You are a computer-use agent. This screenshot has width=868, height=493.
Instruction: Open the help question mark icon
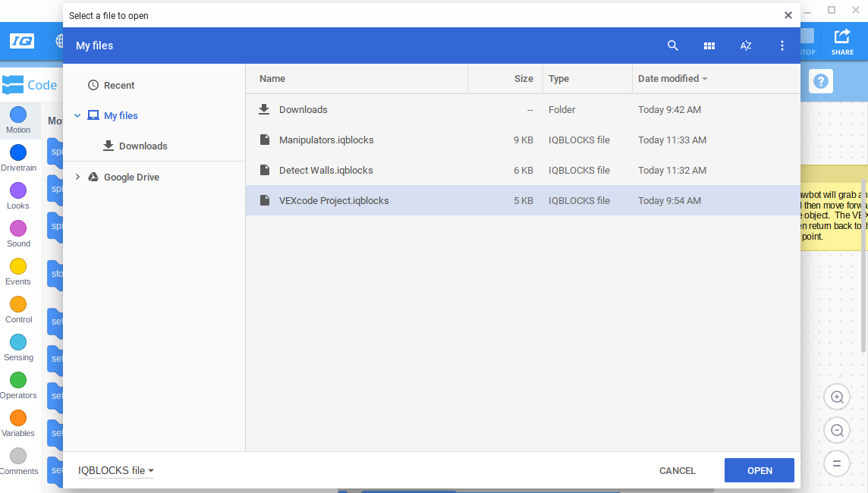click(x=821, y=81)
